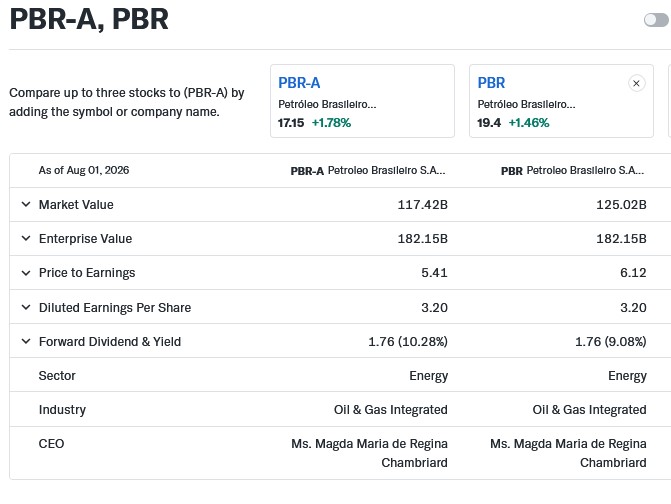
Task: Expand the Market Value row
Action: point(26,205)
